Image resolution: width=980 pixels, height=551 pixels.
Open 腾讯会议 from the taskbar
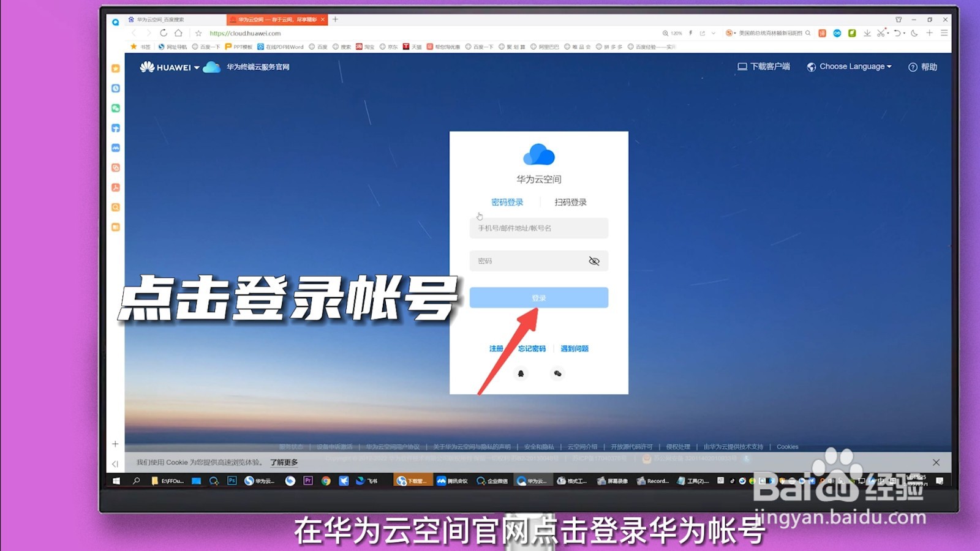click(452, 481)
